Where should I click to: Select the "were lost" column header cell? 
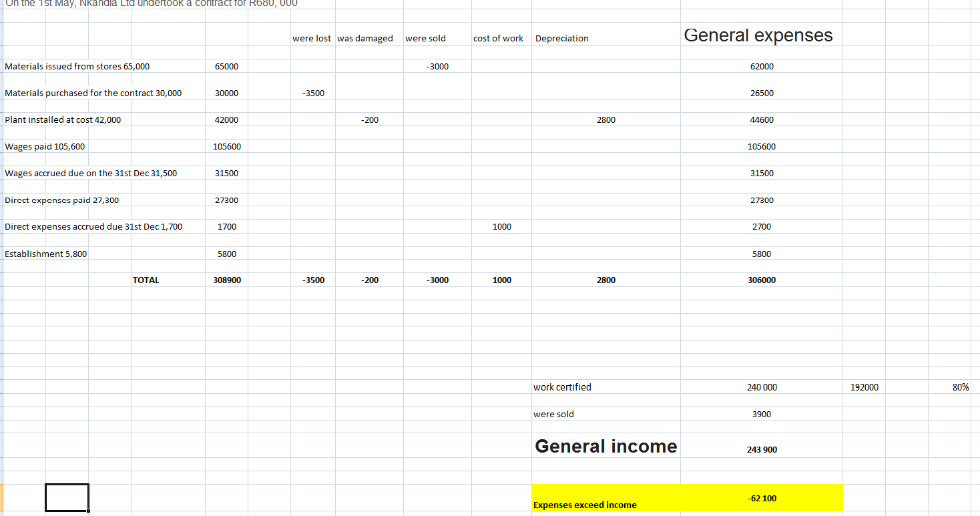tap(312, 39)
